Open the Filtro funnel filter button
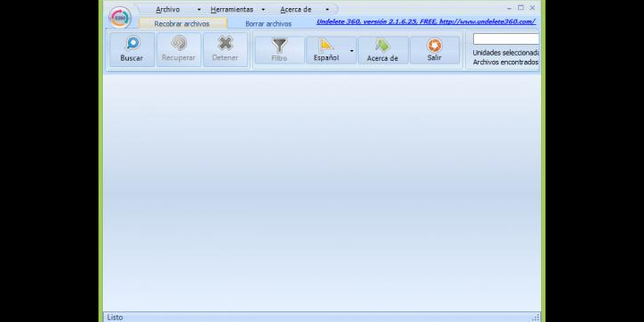Image resolution: width=644 pixels, height=322 pixels. pos(279,50)
